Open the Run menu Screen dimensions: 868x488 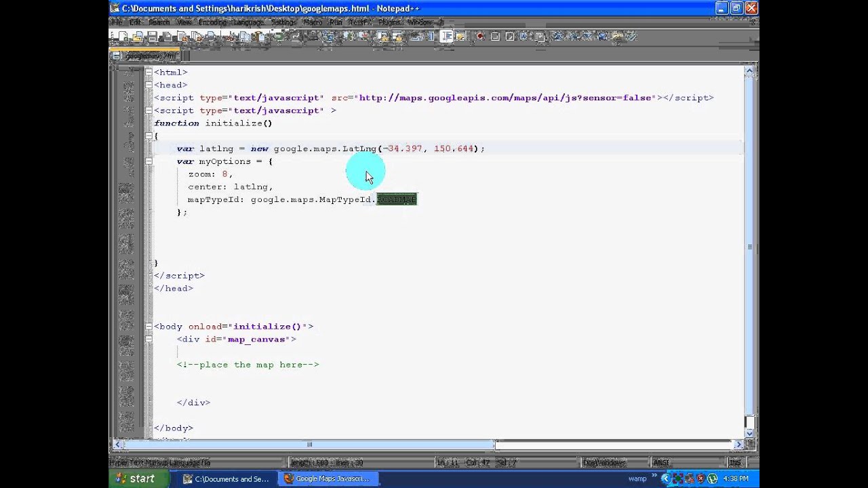pos(336,22)
